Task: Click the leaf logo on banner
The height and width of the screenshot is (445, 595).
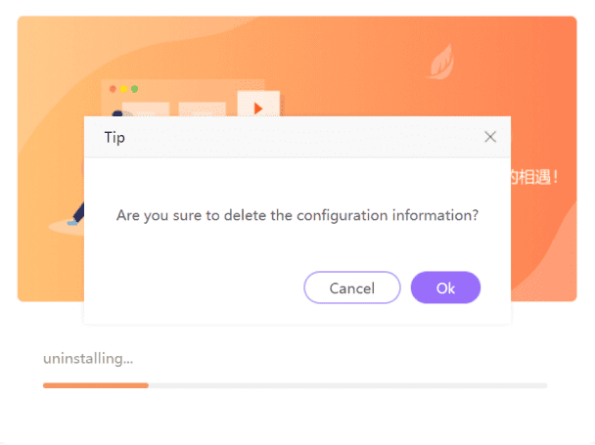Action: click(x=441, y=62)
